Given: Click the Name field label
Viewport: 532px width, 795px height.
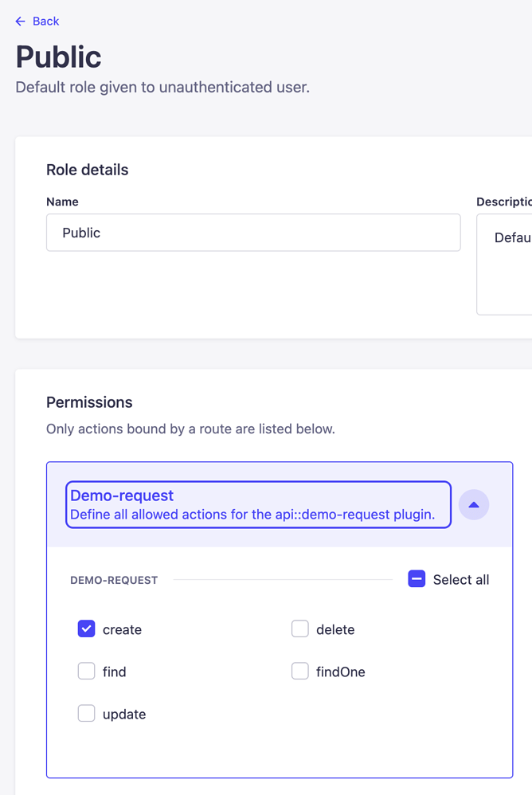Looking at the screenshot, I should pos(62,202).
